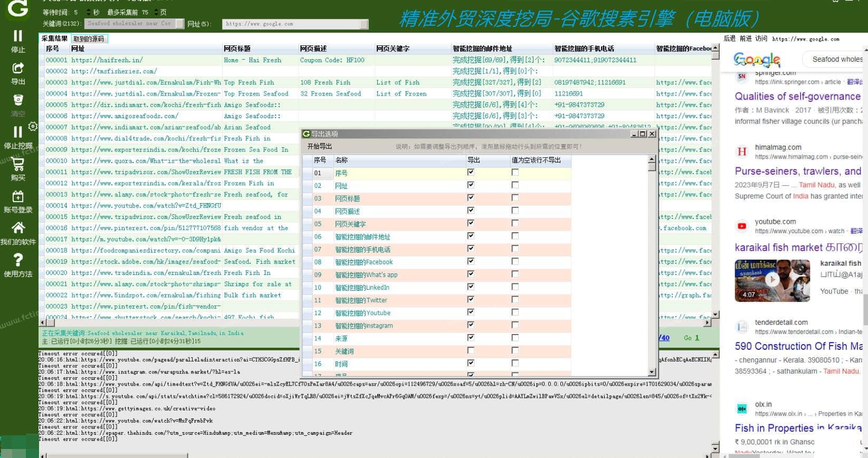This screenshot has height=458, width=868.
Task: Open the gear settings icon beside 停止挖掘
Action: pyautogui.click(x=33, y=126)
